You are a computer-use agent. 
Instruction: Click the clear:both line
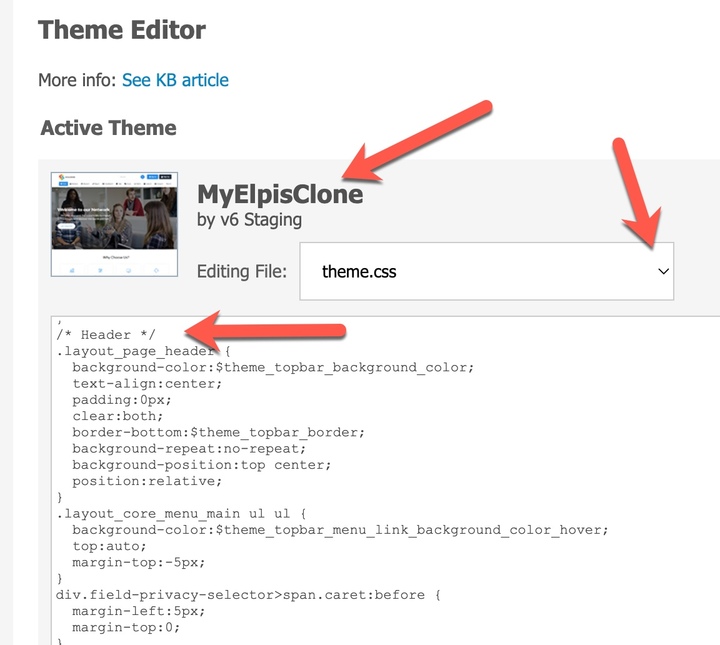pyautogui.click(x=118, y=416)
